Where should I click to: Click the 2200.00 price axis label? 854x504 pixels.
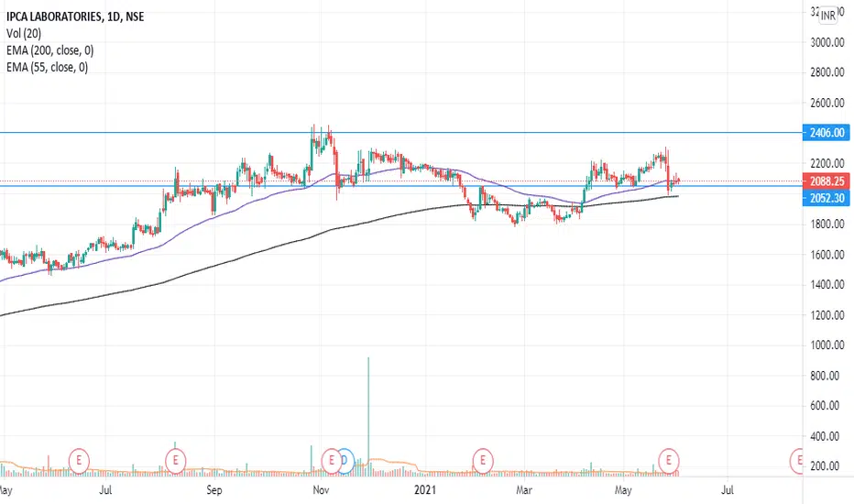[827, 163]
